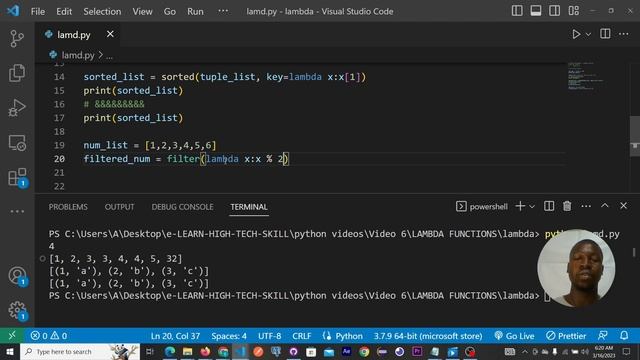Open Customize Layout
The height and width of the screenshot is (360, 640).
pyautogui.click(x=573, y=11)
